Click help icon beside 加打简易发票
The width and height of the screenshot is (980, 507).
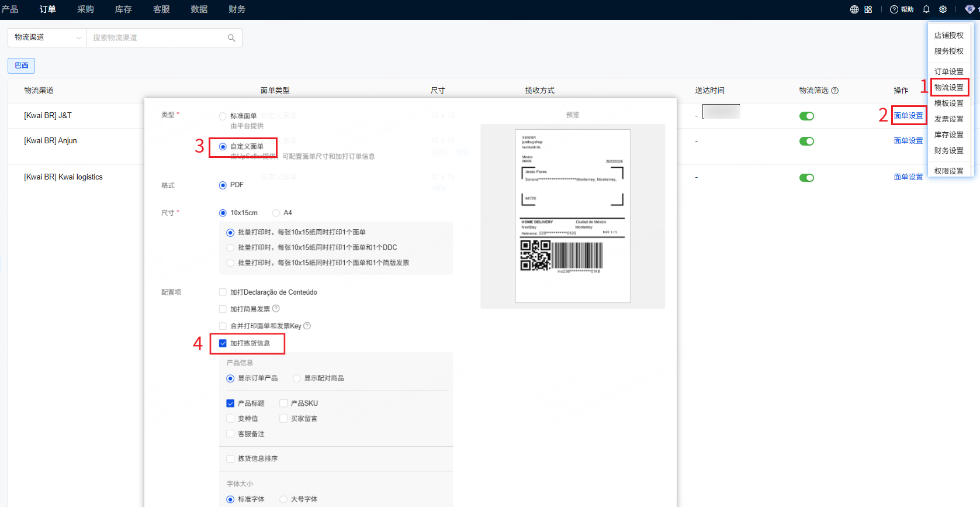click(276, 309)
